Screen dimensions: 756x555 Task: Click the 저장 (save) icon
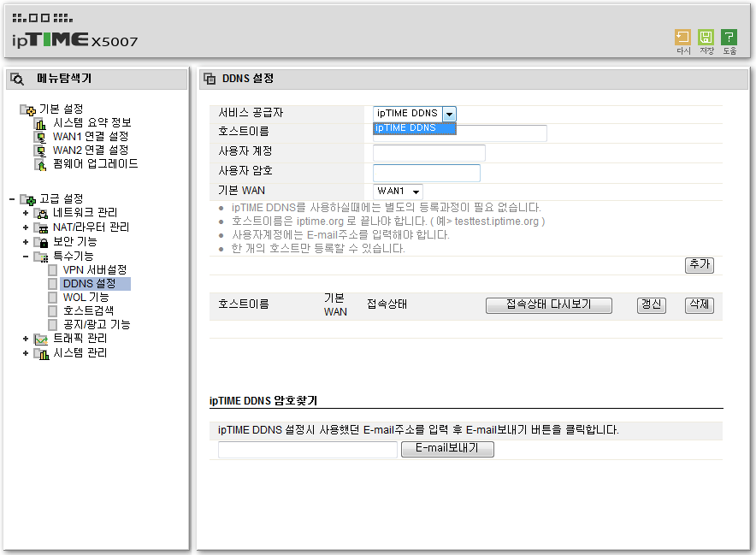point(706,38)
